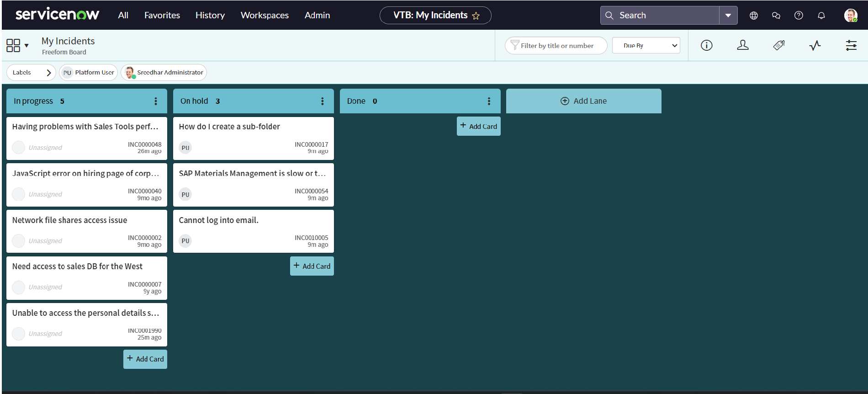Screen dimensions: 868x394
Task: Toggle Platform User member filter
Action: (x=89, y=72)
